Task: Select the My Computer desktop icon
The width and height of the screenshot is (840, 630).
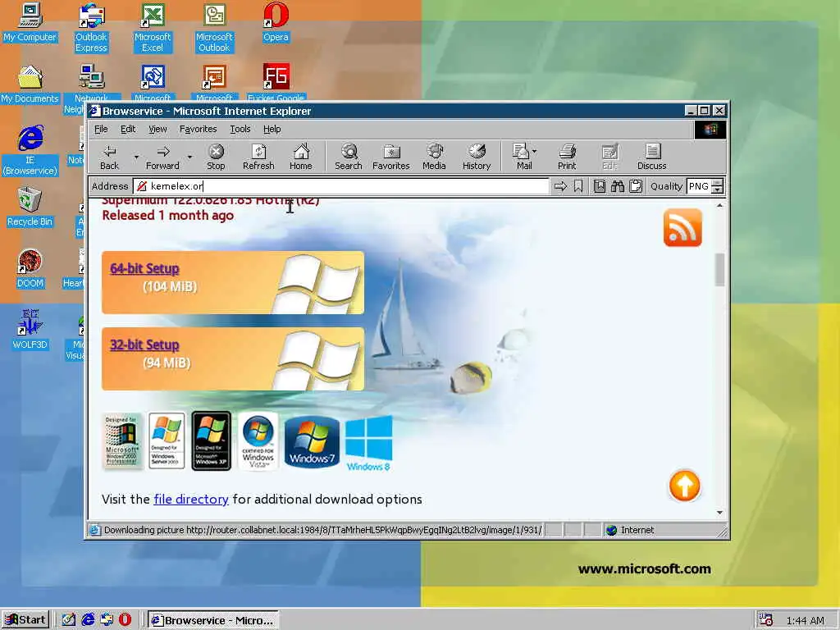Action: point(30,22)
